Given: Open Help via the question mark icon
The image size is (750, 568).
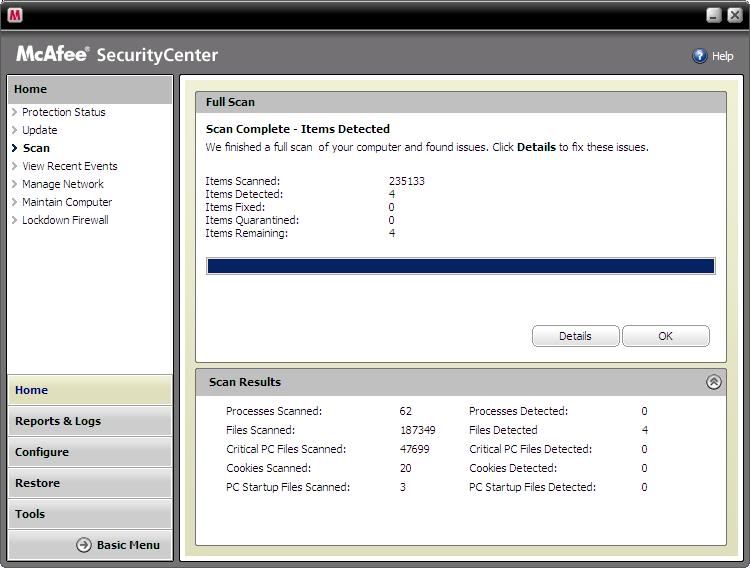Looking at the screenshot, I should tap(699, 56).
